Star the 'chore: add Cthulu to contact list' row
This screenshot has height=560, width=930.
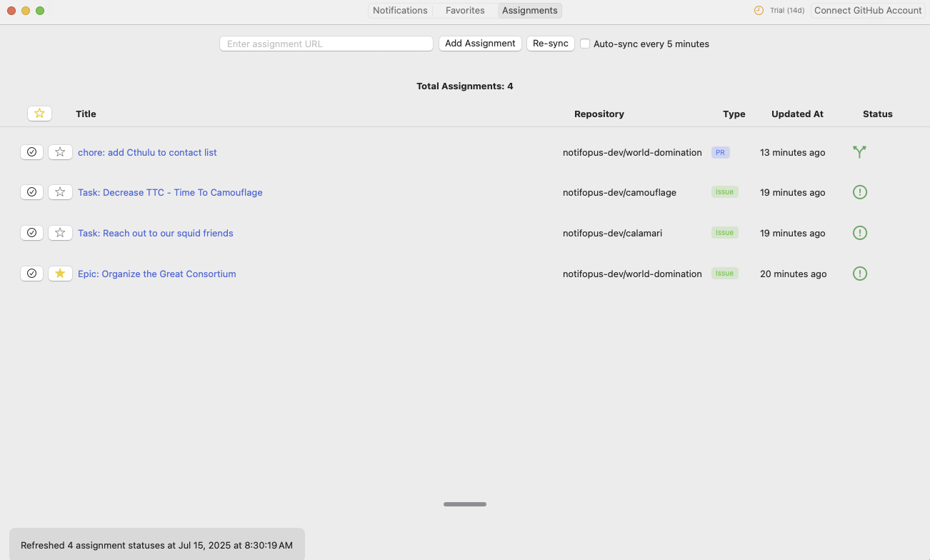pos(60,152)
